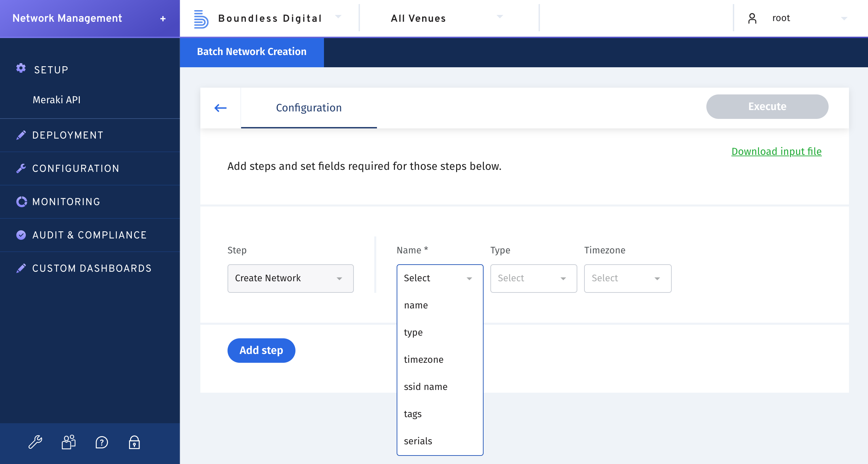Screen dimensions: 868x464
Task: Open the Timezone select dropdown
Action: pyautogui.click(x=627, y=278)
